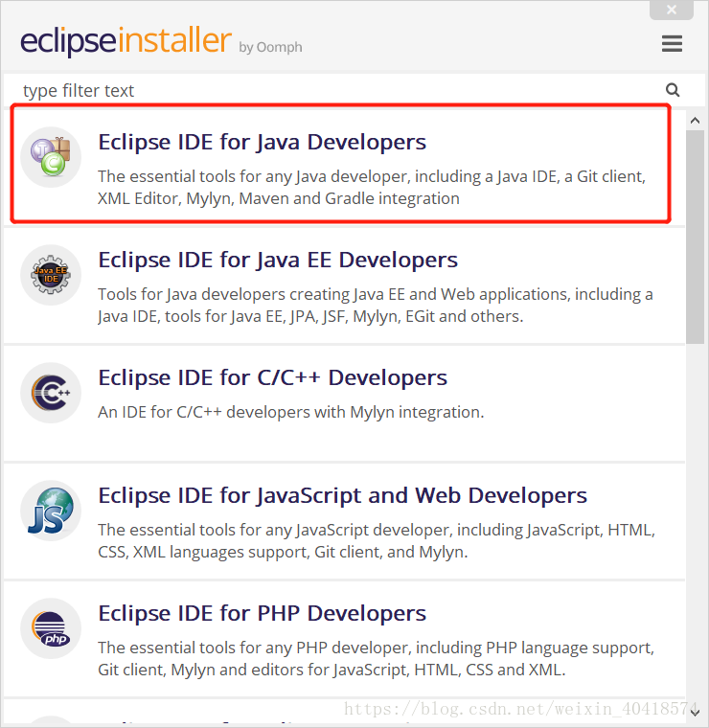
Task: Click the JS globe icon
Action: click(51, 511)
